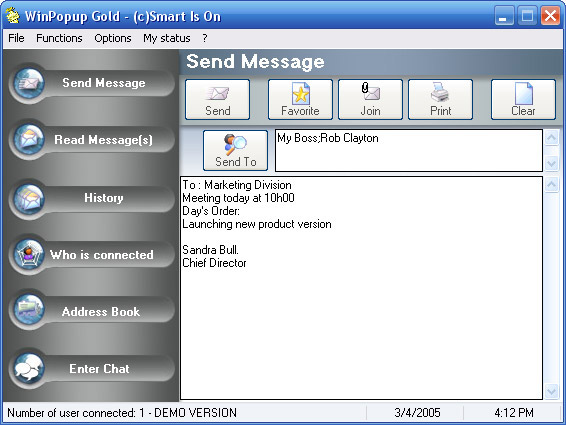
Task: Open the Send To recipient picker
Action: 236,150
